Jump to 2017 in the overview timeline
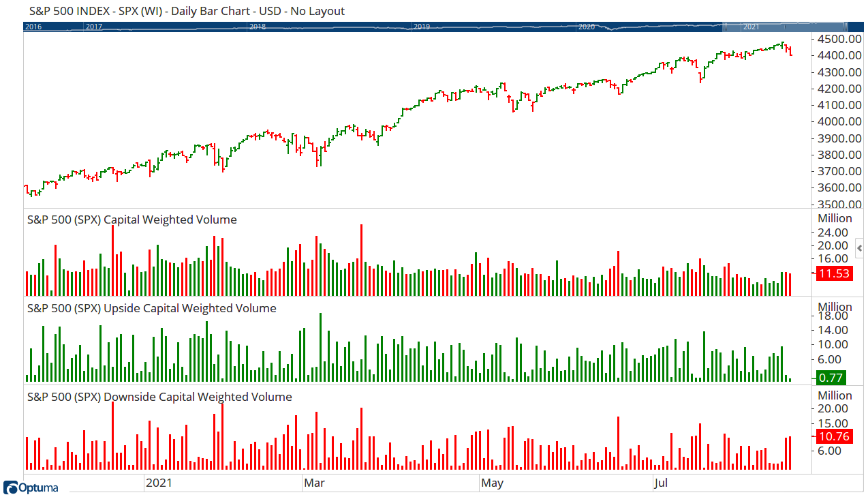868x497 pixels. click(94, 27)
